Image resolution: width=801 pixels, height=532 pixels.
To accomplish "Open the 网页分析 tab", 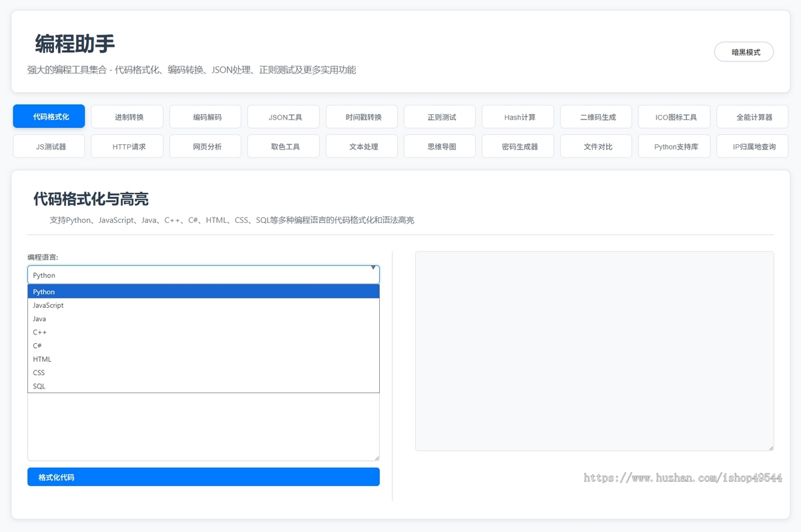I will pos(206,146).
